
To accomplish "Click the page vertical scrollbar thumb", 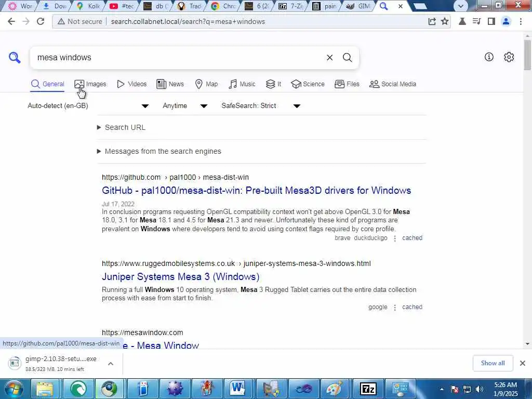I will (x=528, y=54).
